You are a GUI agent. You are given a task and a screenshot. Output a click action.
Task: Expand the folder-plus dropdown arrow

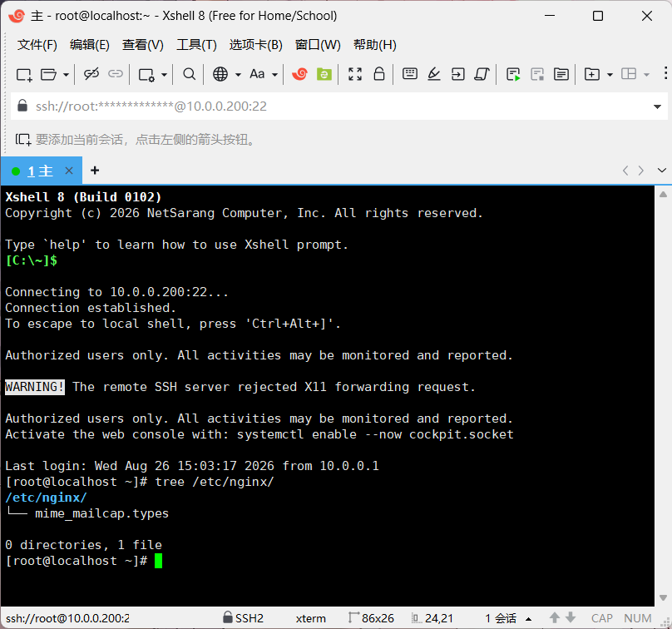click(x=610, y=75)
